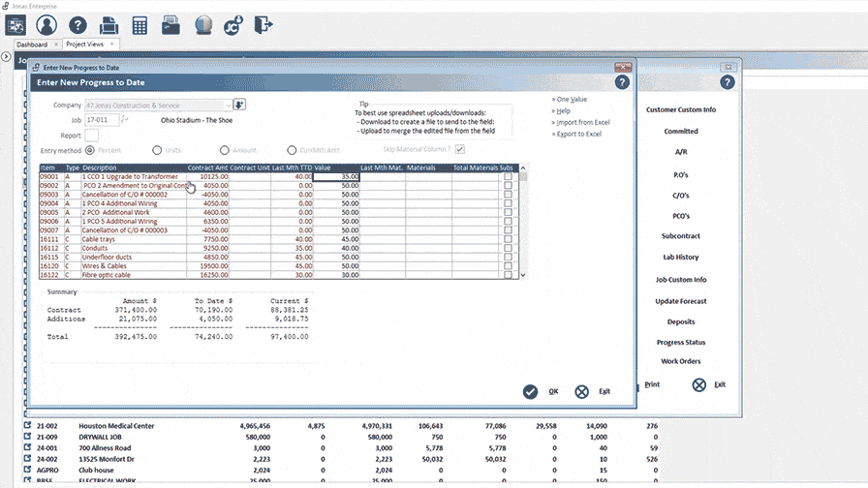
Task: Open Customer Custom Info in side menu
Action: pos(681,109)
